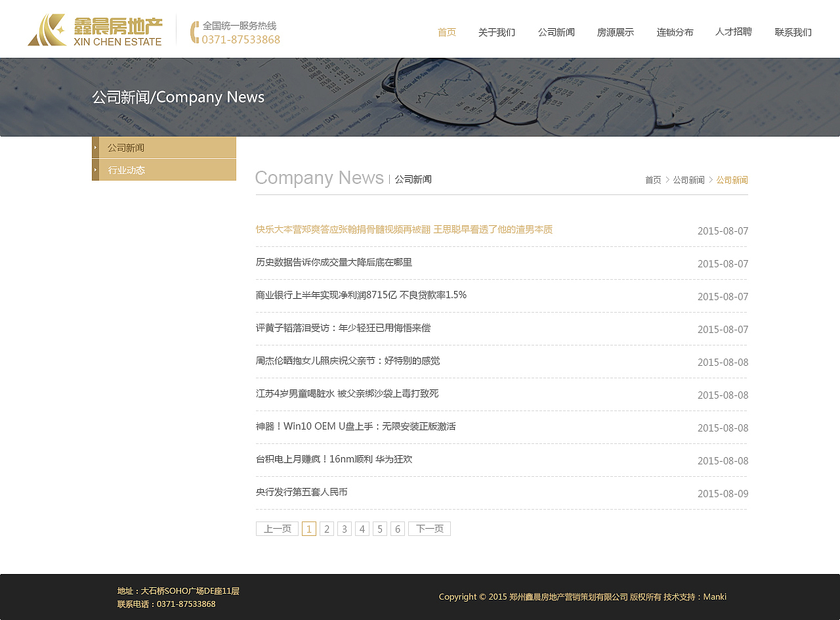Open article about Win10 OEM U盘
Image resolution: width=840 pixels, height=620 pixels.
click(356, 426)
